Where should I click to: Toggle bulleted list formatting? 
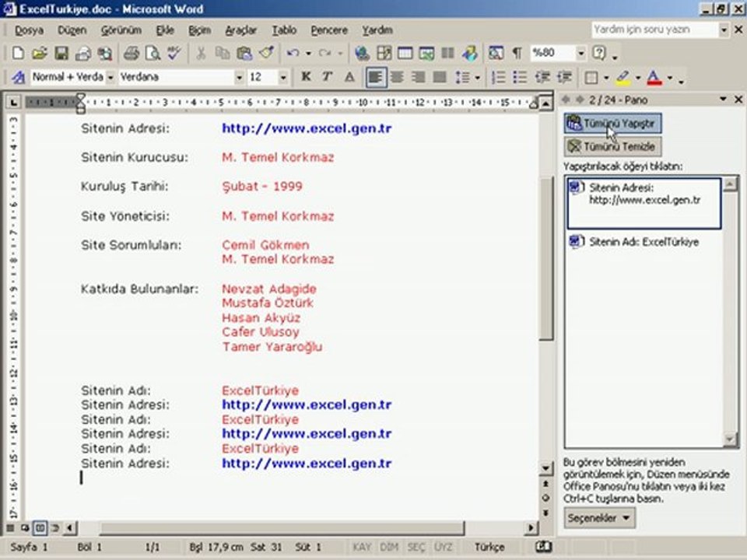click(521, 77)
